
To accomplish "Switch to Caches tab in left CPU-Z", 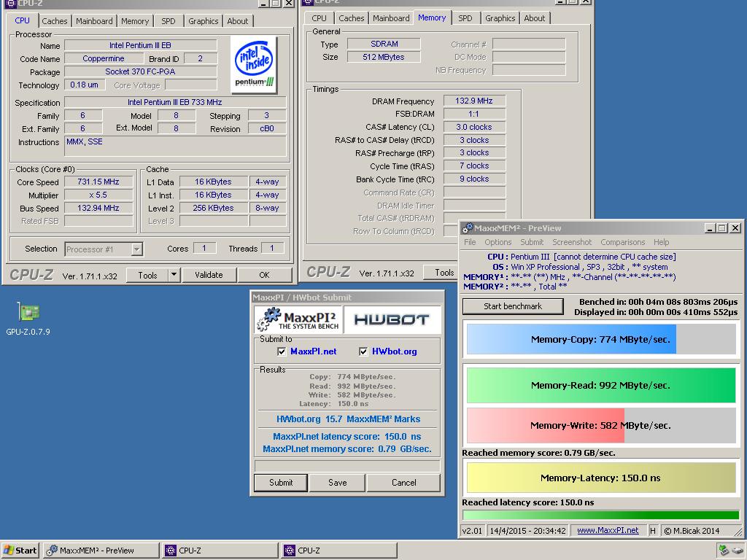I will (x=54, y=21).
